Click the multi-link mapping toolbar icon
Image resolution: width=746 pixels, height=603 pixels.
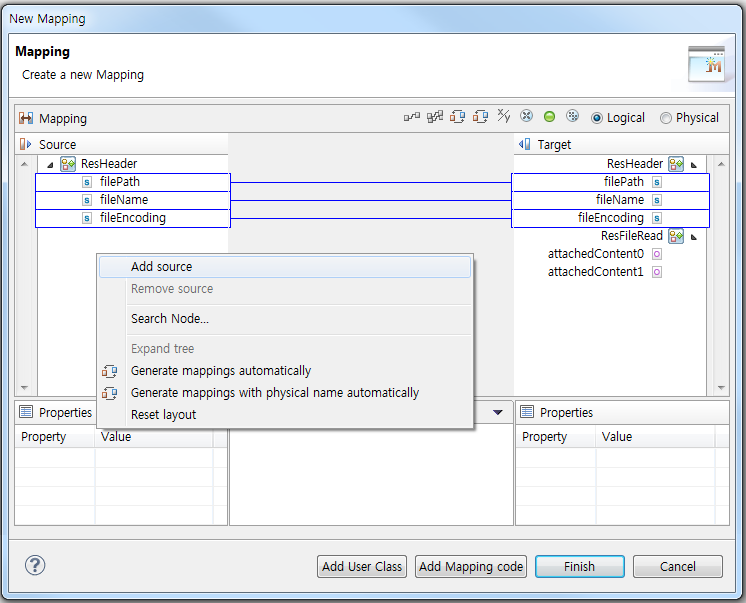click(435, 117)
